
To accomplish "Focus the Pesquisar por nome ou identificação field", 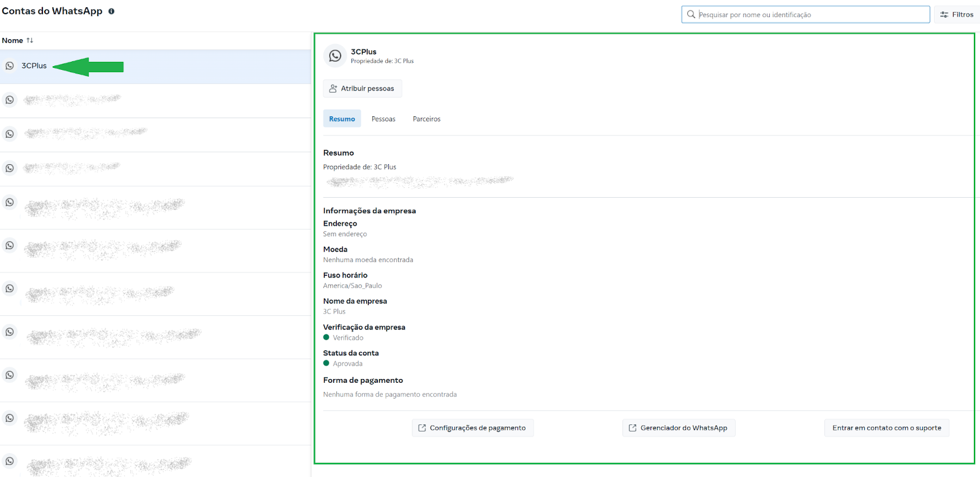I will click(x=805, y=15).
